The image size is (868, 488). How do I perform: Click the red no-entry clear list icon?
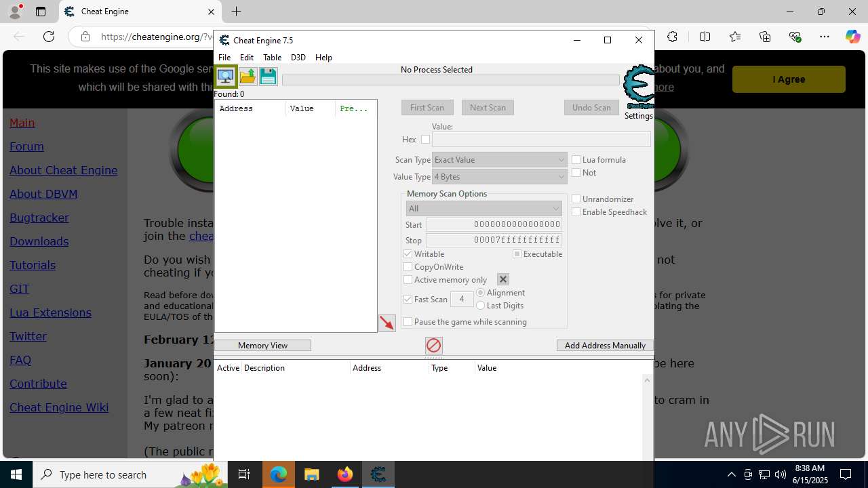point(434,346)
